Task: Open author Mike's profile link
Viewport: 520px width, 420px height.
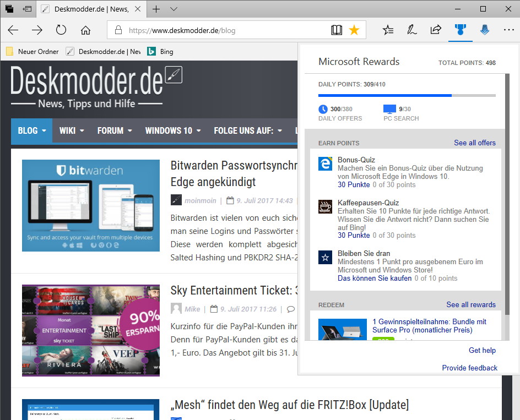Action: click(192, 309)
